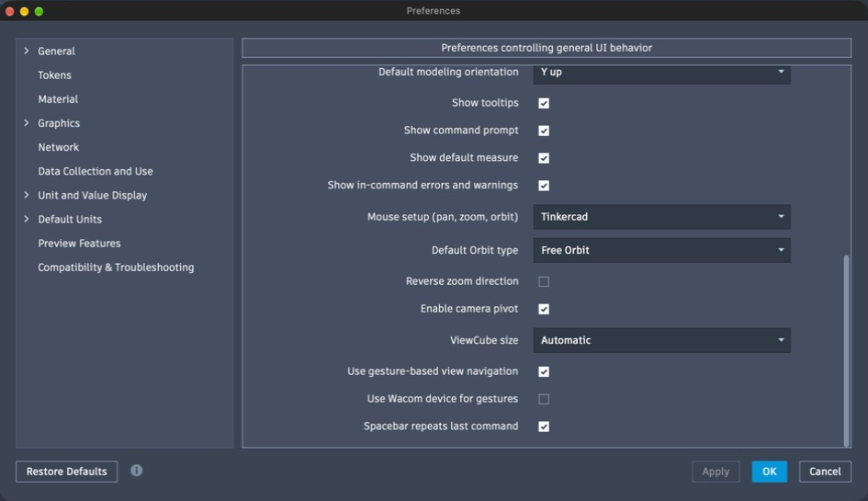Select Data Collection and Use
Screen dimensions: 868x501
[96, 171]
